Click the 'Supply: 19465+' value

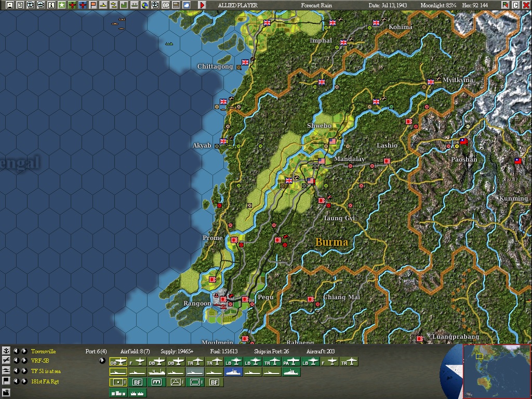(177, 351)
